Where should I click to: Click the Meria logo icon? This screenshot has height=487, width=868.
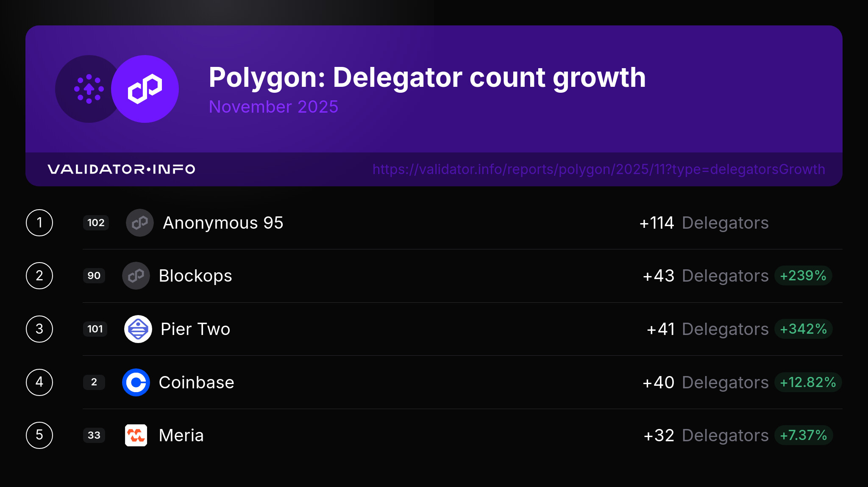click(136, 435)
